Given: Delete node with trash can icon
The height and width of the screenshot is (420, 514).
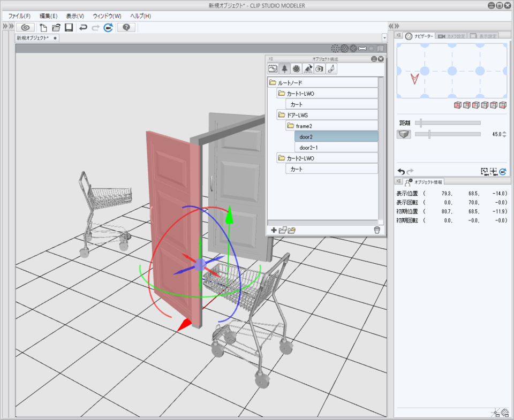Looking at the screenshot, I should (x=377, y=230).
